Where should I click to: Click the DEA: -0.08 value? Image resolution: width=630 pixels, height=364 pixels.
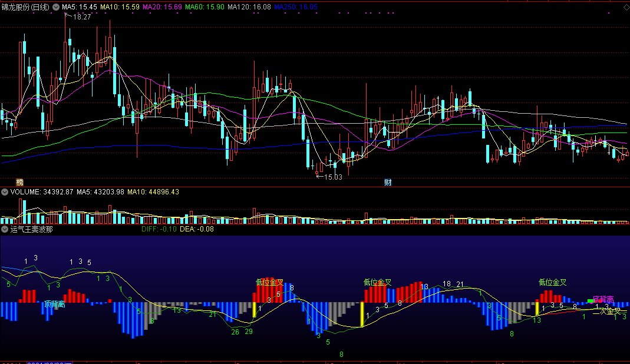(x=197, y=229)
